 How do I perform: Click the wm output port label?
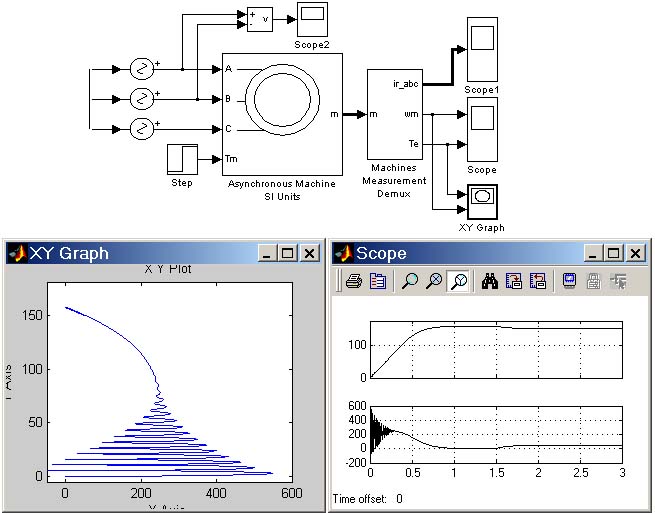411,114
